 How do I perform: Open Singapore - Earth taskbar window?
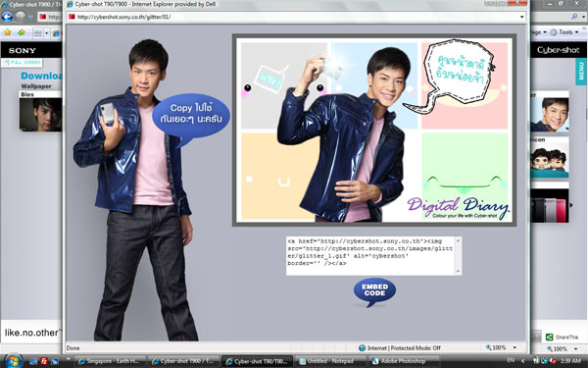[x=110, y=361]
